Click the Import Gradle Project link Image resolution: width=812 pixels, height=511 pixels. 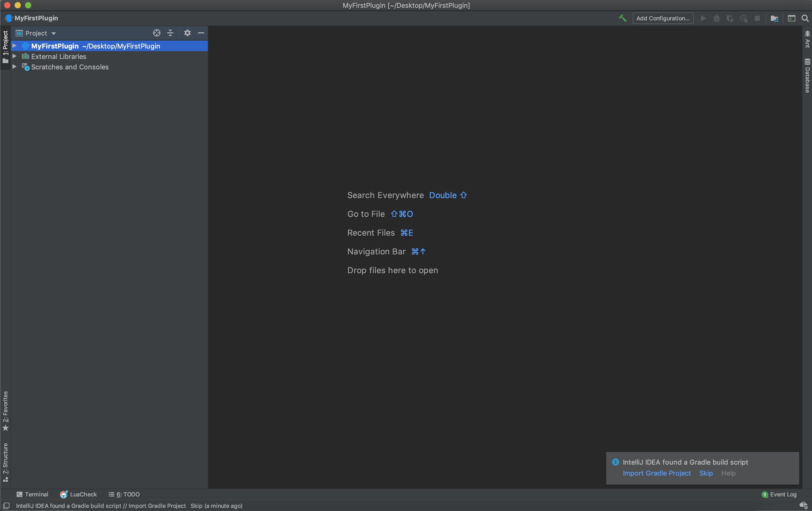[657, 473]
